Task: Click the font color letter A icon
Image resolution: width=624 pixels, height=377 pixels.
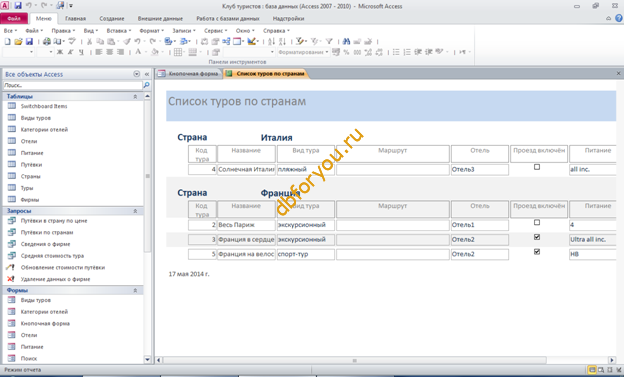Action: click(138, 52)
